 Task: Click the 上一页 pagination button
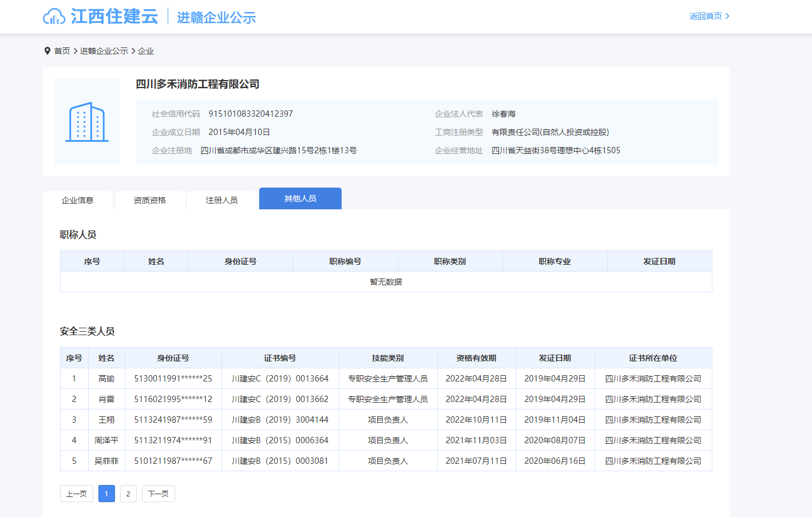[x=76, y=494]
